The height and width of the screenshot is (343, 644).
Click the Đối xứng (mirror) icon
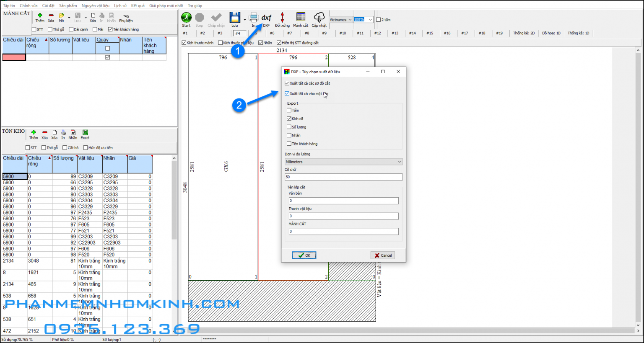tap(283, 18)
